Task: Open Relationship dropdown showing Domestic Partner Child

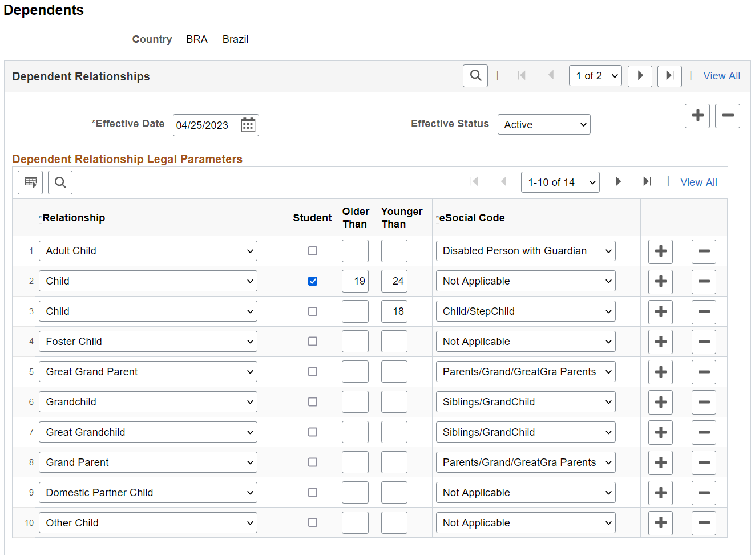Action: (x=148, y=493)
